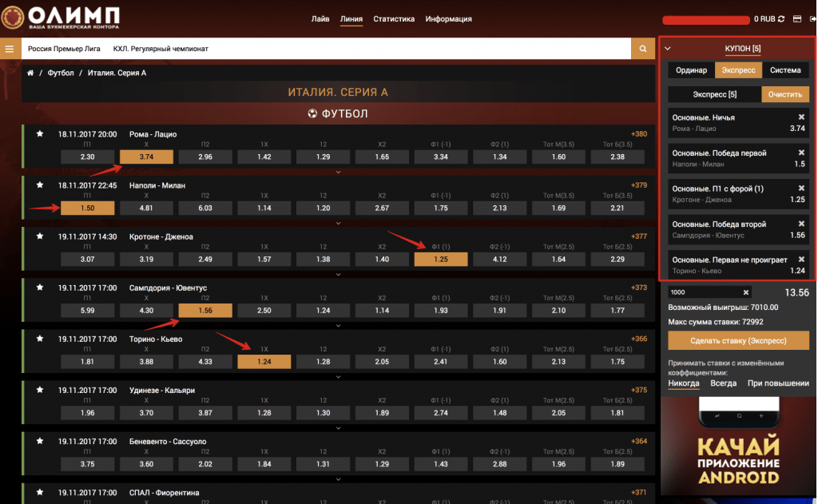This screenshot has height=504, width=818.
Task: Expand the chevron under the Наполи - Милан row
Action: tap(339, 223)
